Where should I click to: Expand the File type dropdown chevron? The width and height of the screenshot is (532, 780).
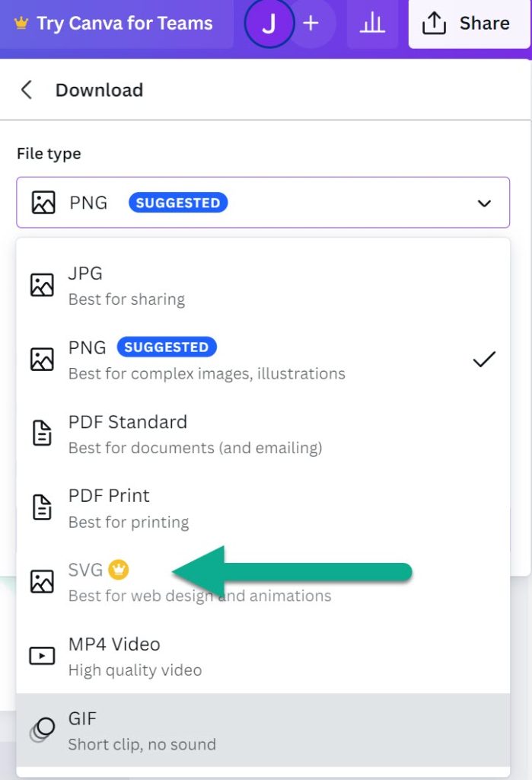[x=484, y=203]
